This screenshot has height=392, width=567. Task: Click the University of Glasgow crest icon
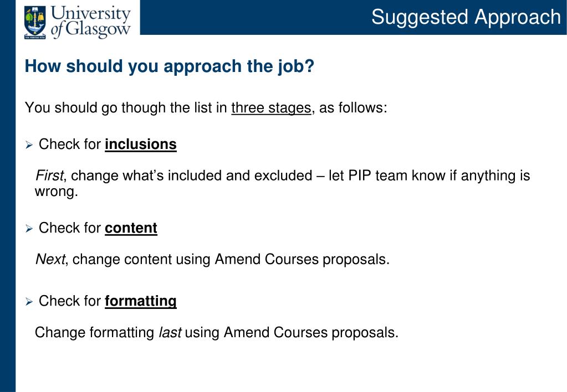[x=35, y=22]
